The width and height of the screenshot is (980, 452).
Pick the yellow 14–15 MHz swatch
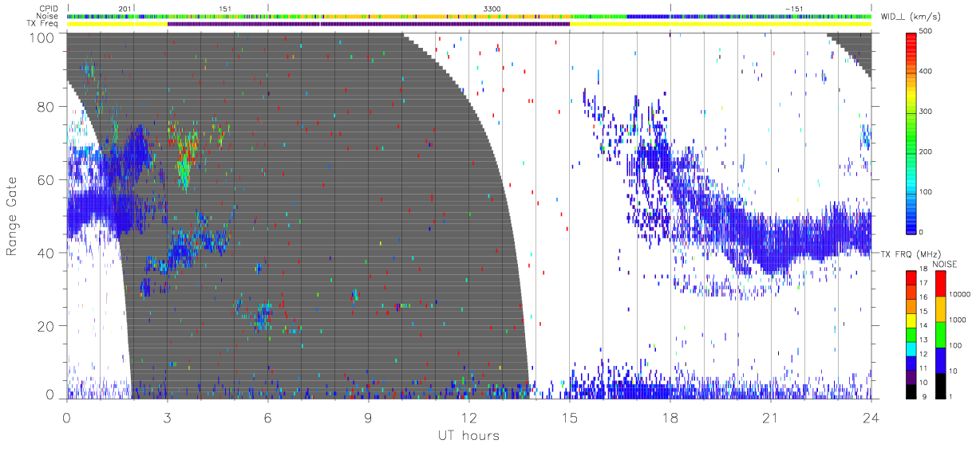pyautogui.click(x=911, y=319)
